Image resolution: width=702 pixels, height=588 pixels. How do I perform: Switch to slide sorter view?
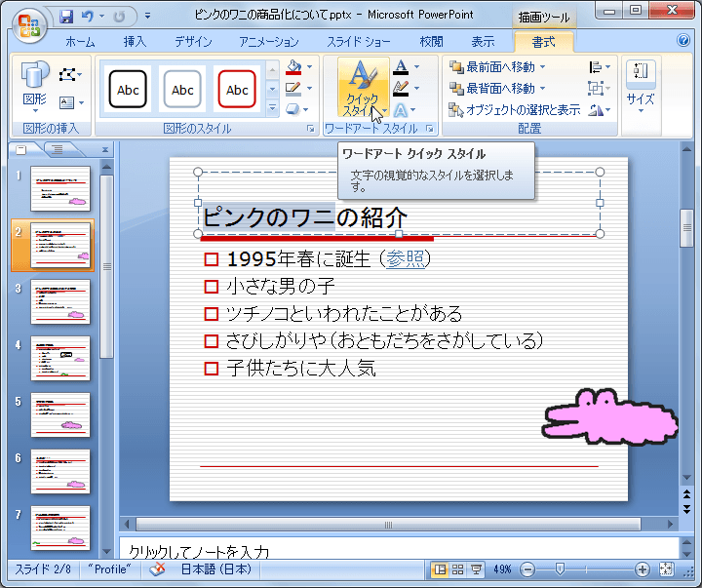point(458,569)
